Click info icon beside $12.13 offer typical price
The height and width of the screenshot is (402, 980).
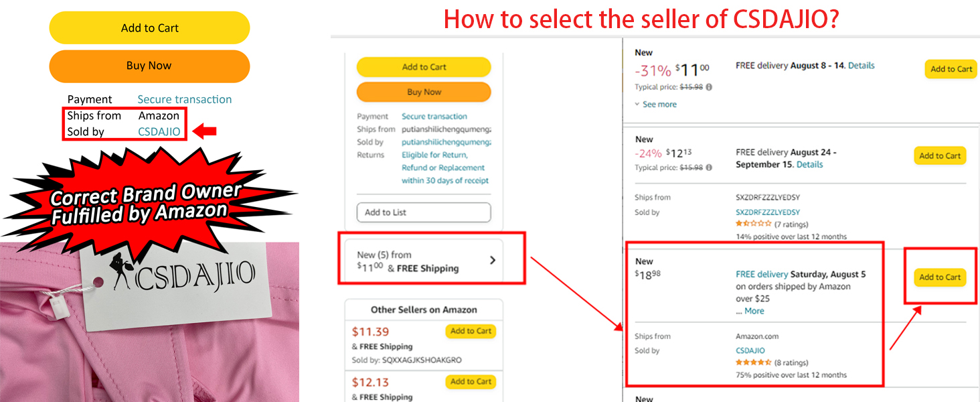point(709,167)
